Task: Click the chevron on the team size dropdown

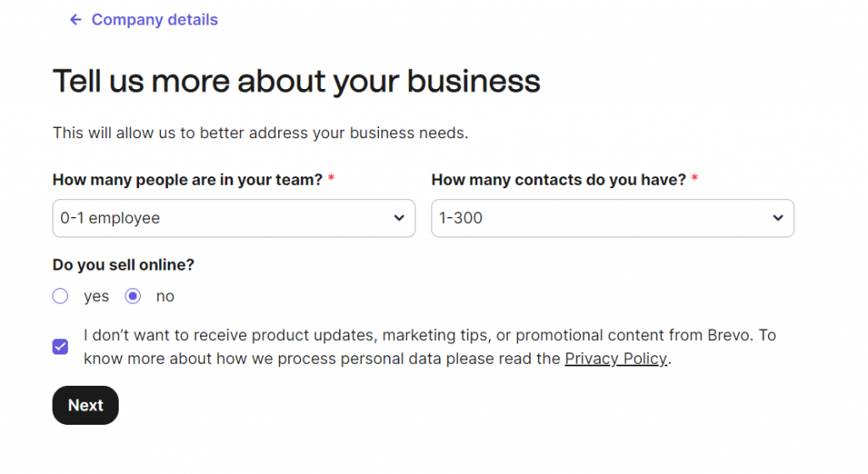Action: click(399, 218)
